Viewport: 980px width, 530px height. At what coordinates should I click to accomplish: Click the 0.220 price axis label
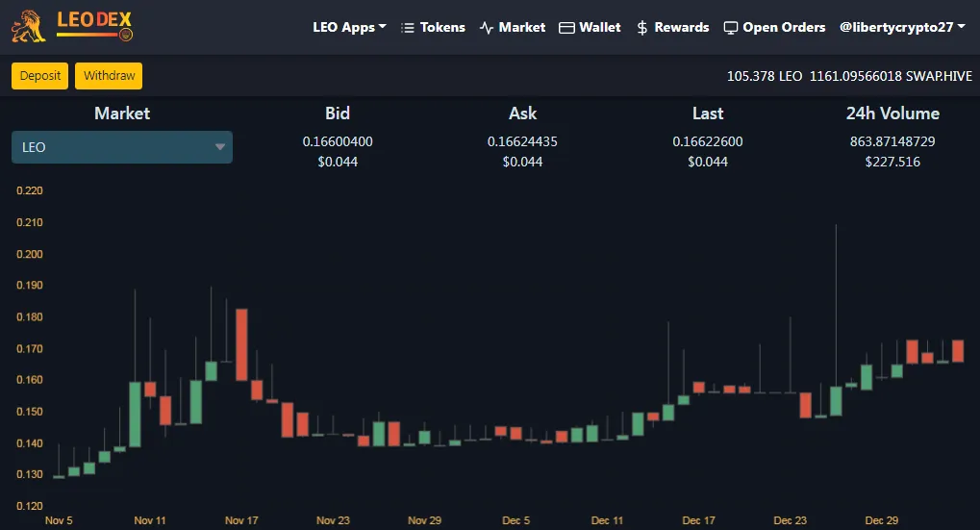(30, 190)
